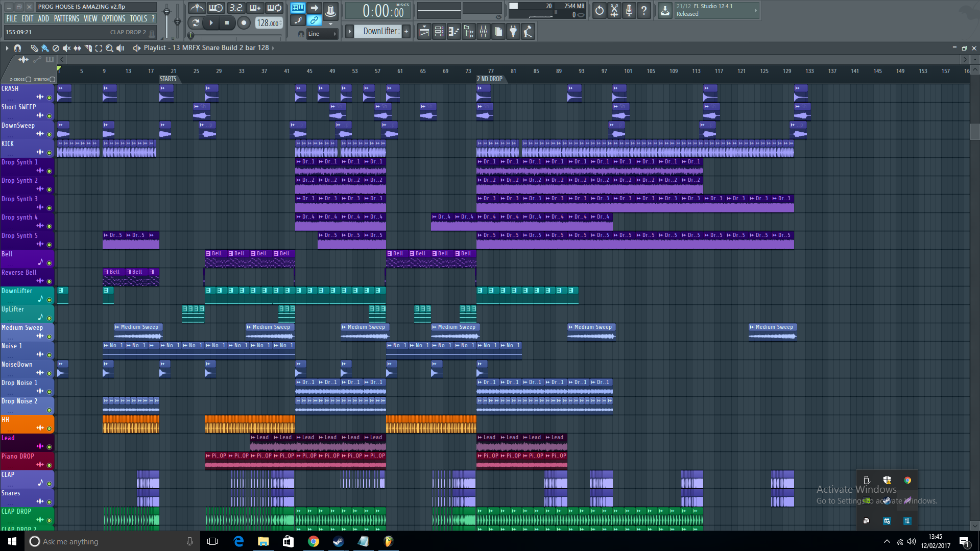
Task: Click the audio editor scissors icon
Action: coord(614,10)
